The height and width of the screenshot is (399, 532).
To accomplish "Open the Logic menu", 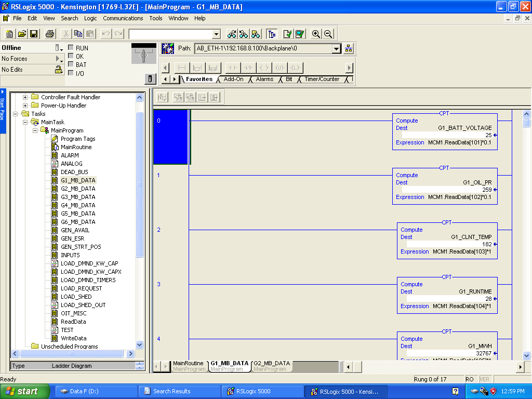I will [90, 18].
